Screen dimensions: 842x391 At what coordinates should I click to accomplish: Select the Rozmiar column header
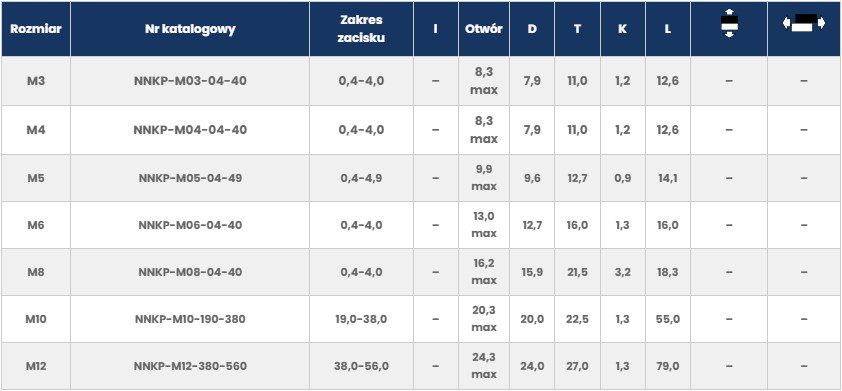click(36, 29)
